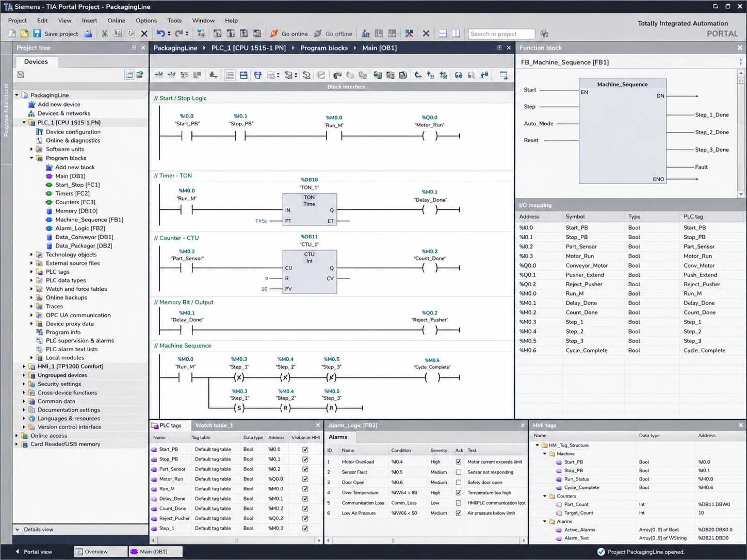Toggle Visible in HMI for Run_M
The width and height of the screenshot is (747, 560).
[305, 489]
